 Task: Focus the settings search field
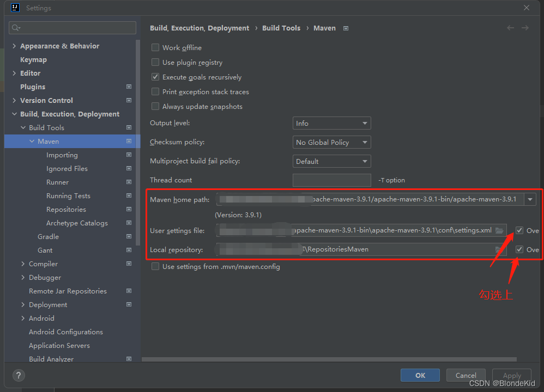[72, 28]
